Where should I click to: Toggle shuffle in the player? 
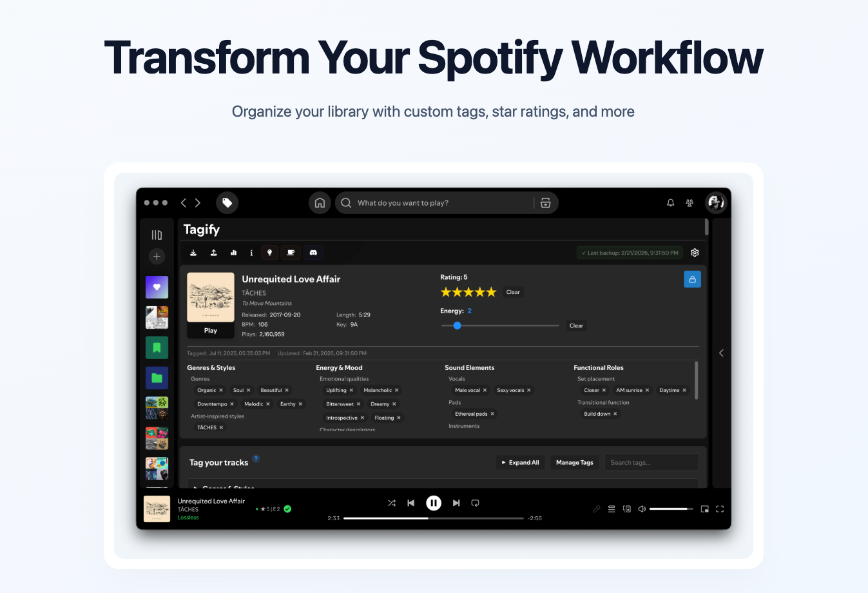tap(392, 503)
